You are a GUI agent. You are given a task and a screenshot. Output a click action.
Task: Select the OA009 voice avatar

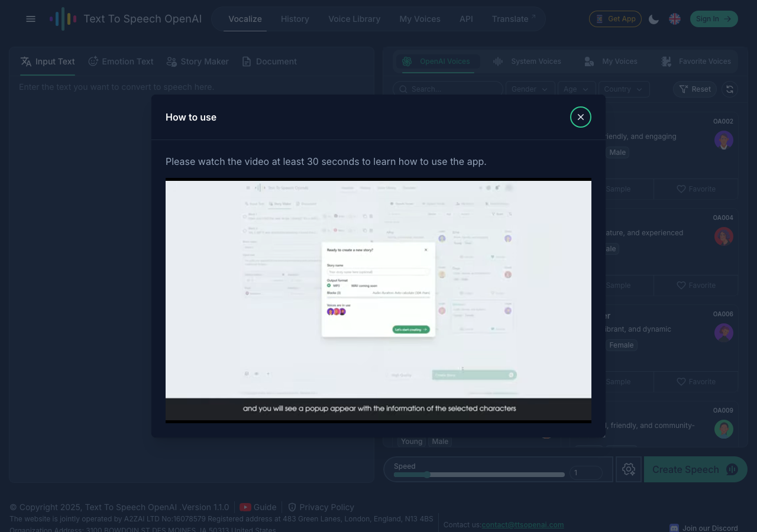pyautogui.click(x=724, y=429)
